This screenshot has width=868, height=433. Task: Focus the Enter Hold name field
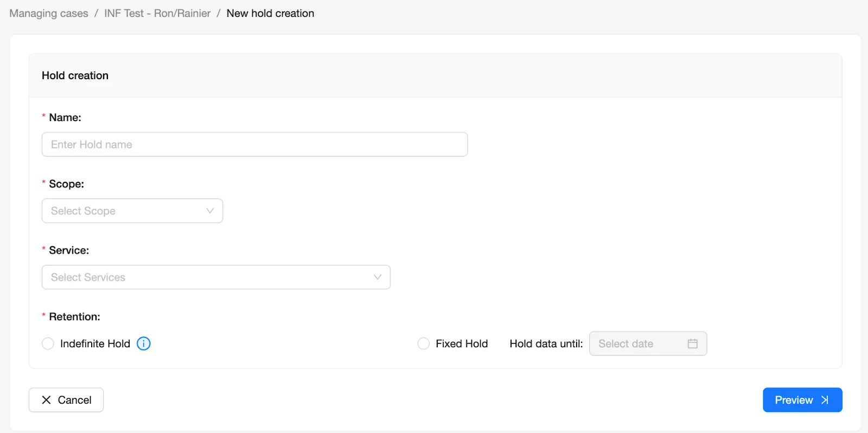click(x=254, y=144)
